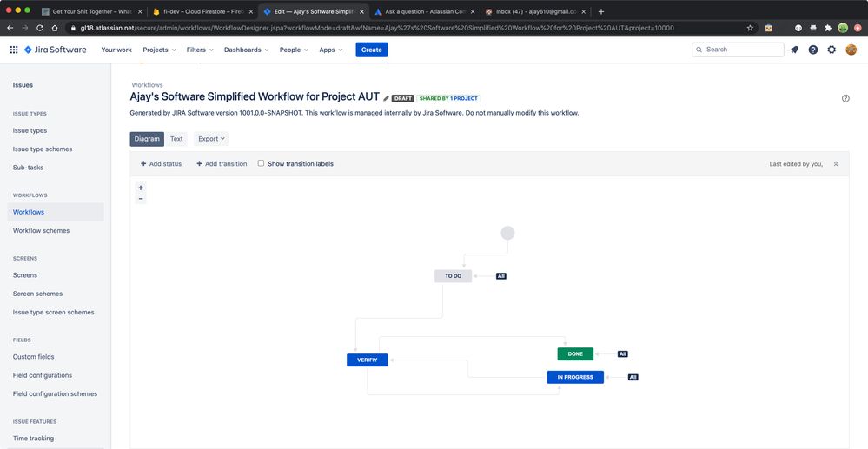Close the fi-dev Cloud Firestore tab
Image resolution: width=868 pixels, height=449 pixels.
click(251, 11)
